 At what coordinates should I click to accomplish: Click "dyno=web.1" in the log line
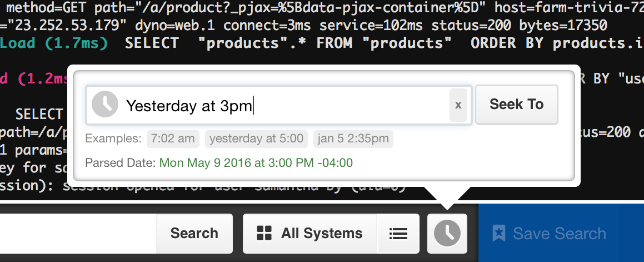pyautogui.click(x=174, y=26)
